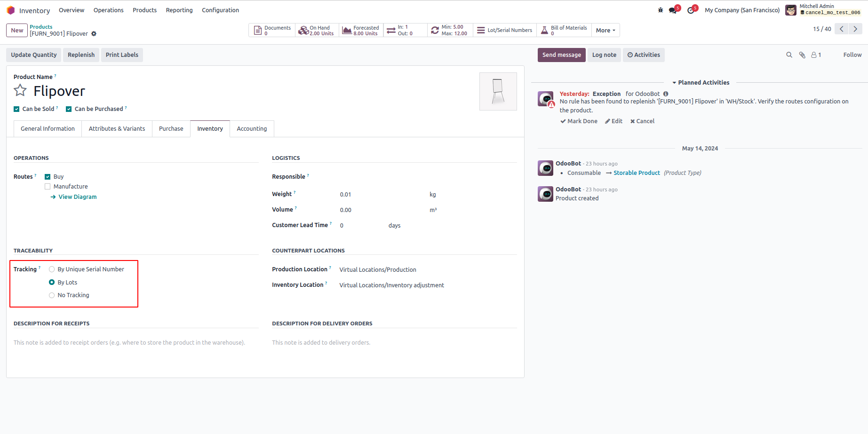Open the activities clock icon in top bar
The width and height of the screenshot is (868, 434).
tap(691, 10)
